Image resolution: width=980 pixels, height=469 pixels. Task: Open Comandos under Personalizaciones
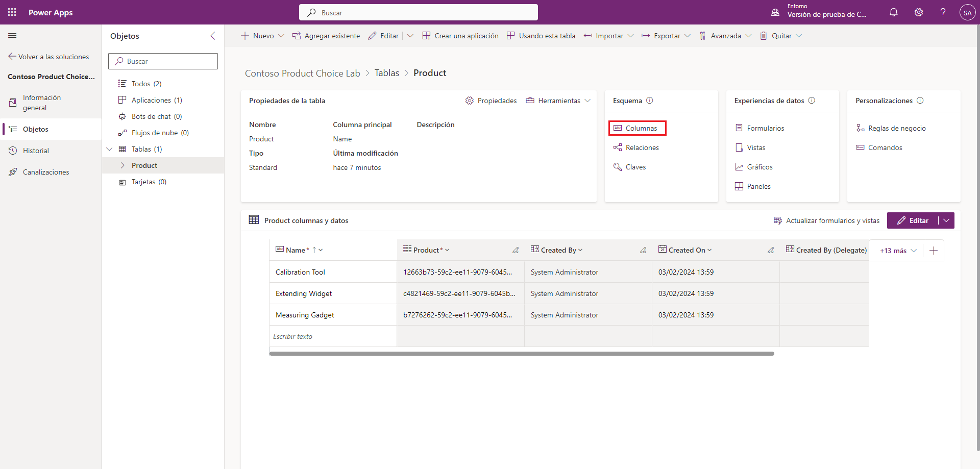[879, 147]
